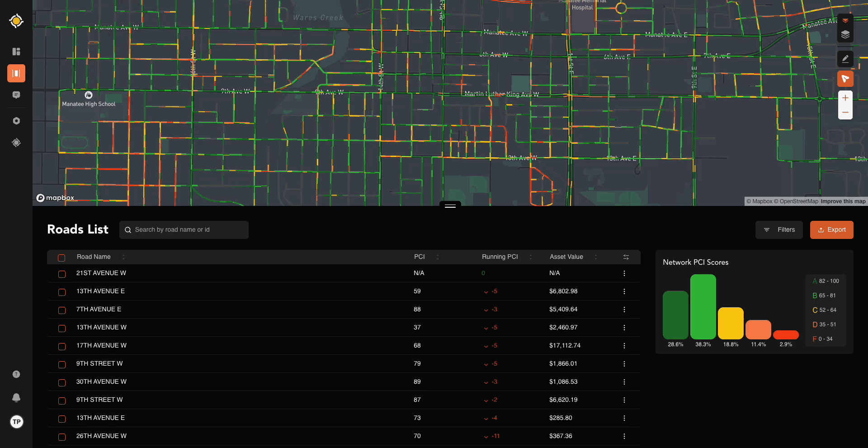Open the Filters button
Viewport: 868px width, 448px height.
point(778,230)
